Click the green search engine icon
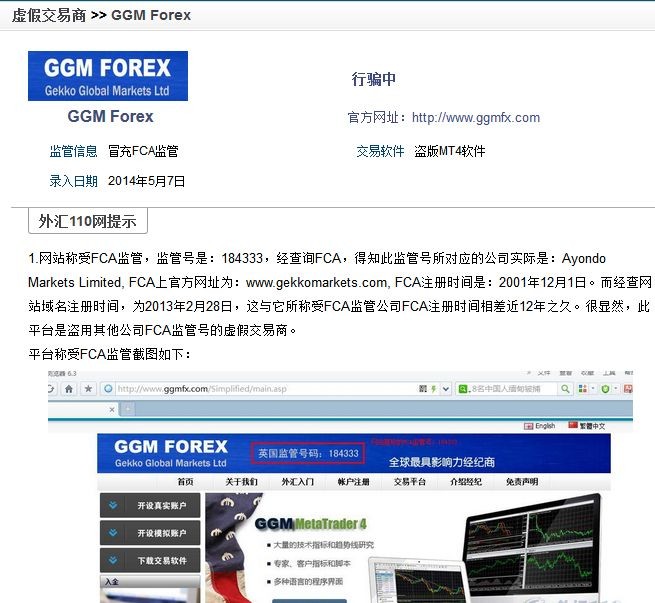655x603 pixels. pos(463,389)
